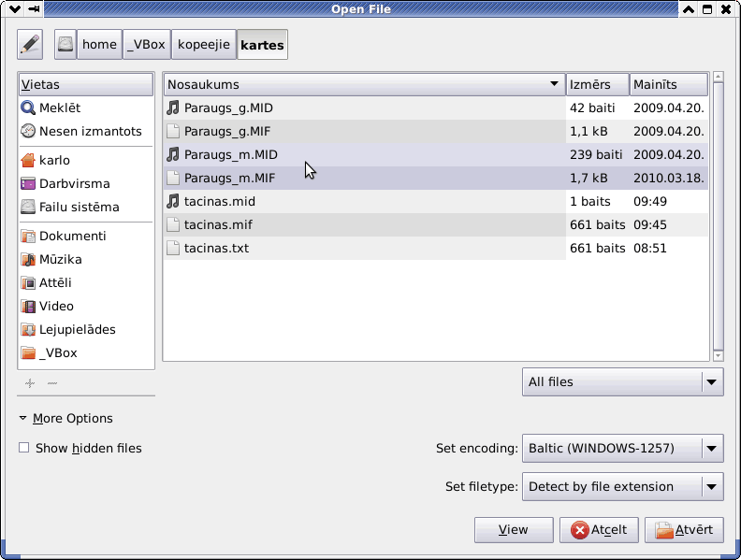Click the Mūzika folder icon
Screen dimensions: 741x560
28,259
